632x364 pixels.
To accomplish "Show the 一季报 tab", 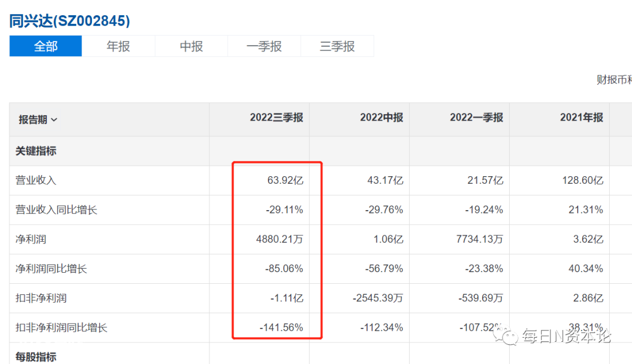I will click(x=264, y=46).
